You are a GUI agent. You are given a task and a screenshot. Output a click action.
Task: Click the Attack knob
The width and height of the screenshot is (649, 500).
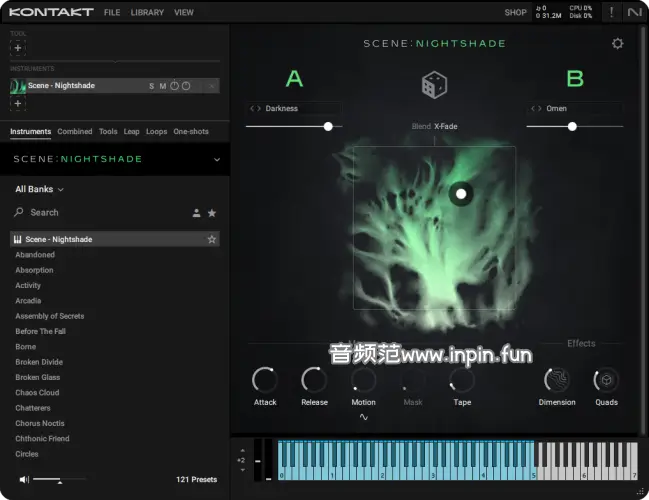(x=265, y=380)
